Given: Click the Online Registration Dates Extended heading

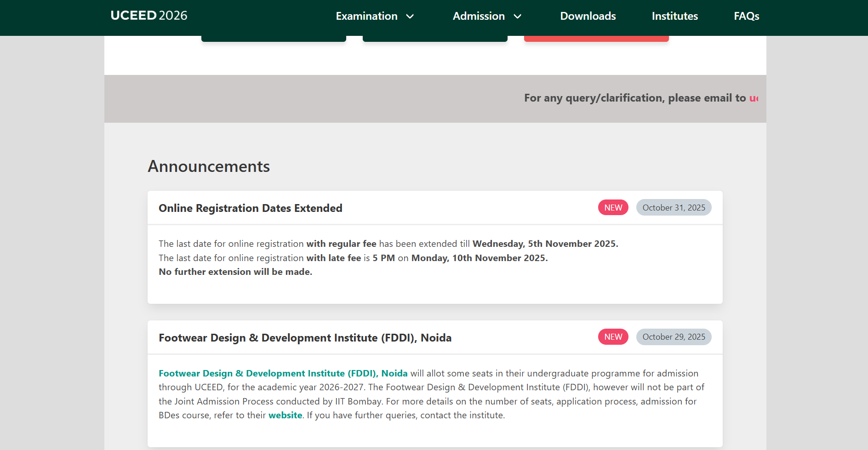Looking at the screenshot, I should pyautogui.click(x=250, y=208).
